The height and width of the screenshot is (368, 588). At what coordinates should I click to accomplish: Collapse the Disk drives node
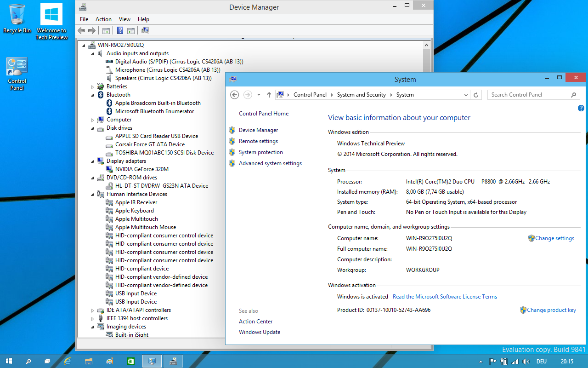point(92,128)
